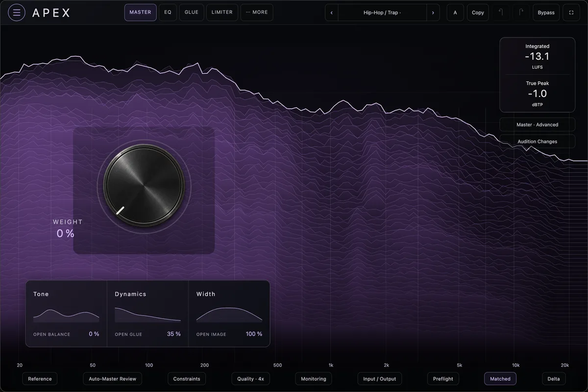Toggle the Bypass button

[546, 12]
